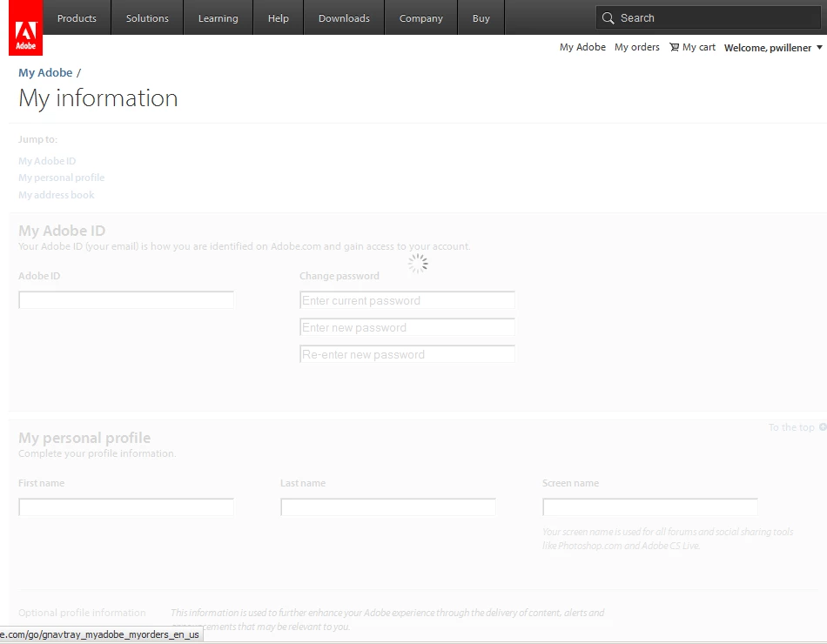Click the Welcome, pwillener text
Screen dimensions: 827x644
point(768,48)
